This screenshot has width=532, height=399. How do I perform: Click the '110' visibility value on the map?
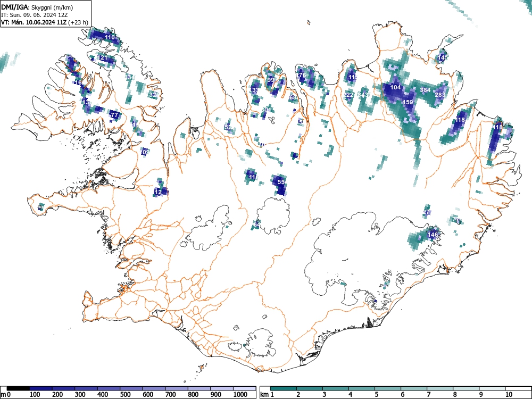click(110, 37)
